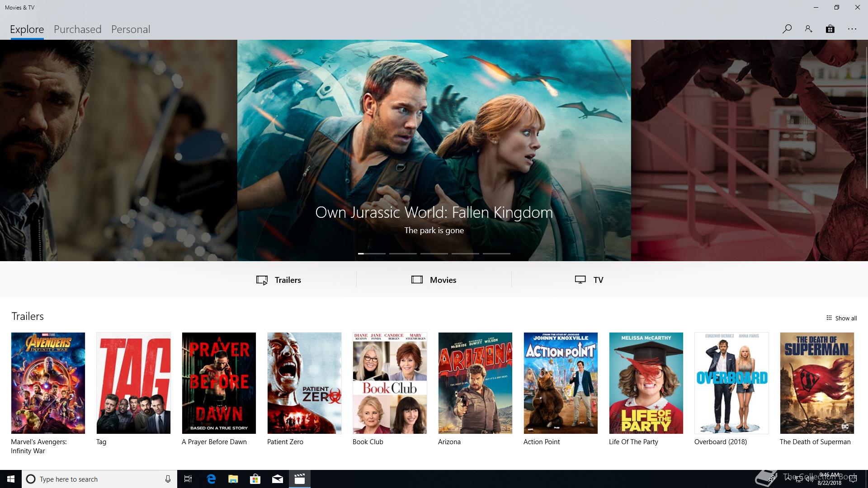Click the Marvel's Avengers: Infinity War title
This screenshot has height=488, width=868.
point(39,446)
